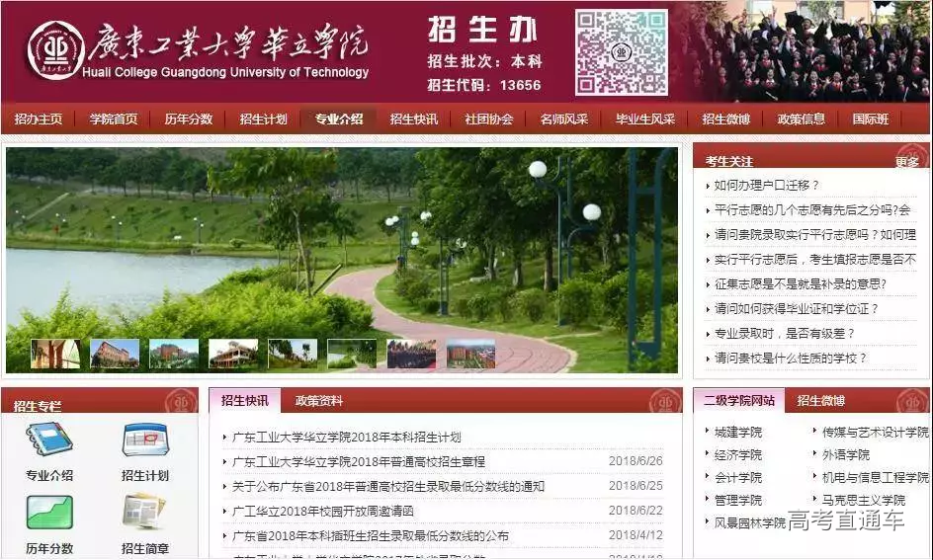Open 国际班 in the navigation bar
Screen dimensions: 933x560
point(870,120)
